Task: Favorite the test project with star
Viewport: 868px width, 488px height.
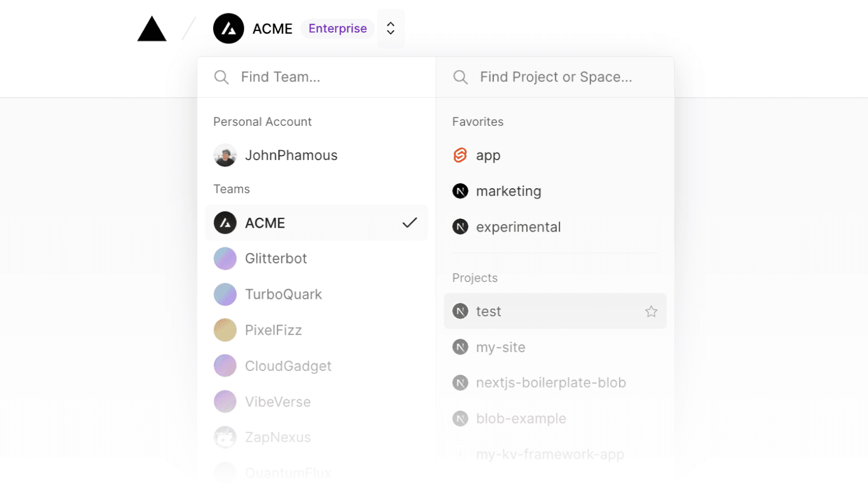Action: point(651,311)
